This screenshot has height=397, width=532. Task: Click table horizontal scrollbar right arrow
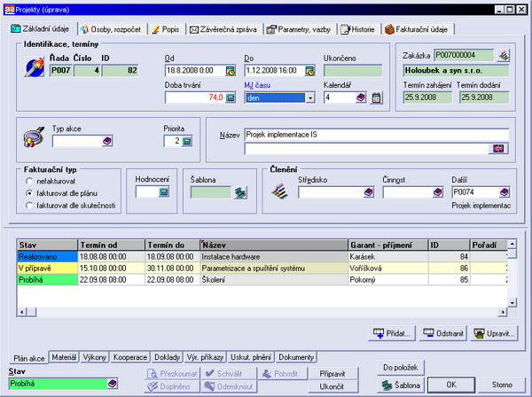(503, 312)
